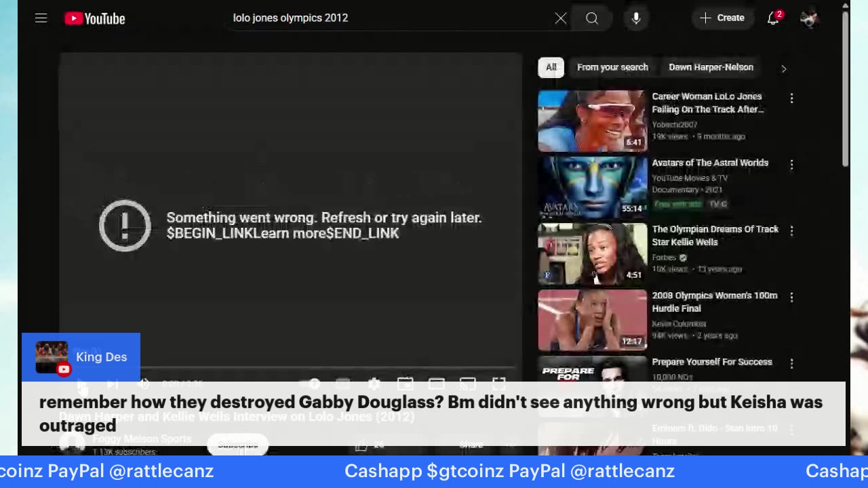Clear the search query with the X
The image size is (868, 488).
(x=561, y=18)
